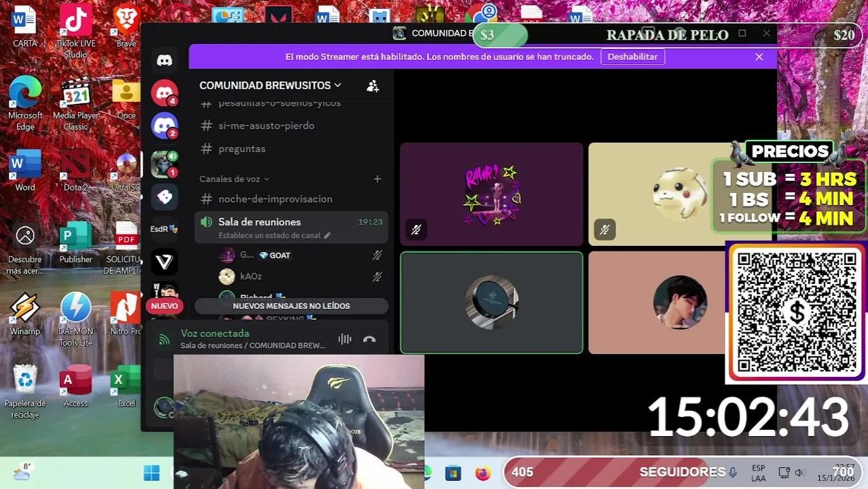Open Microsoft Edge desktop shortcut
Screen dimensions: 868x489
25,103
